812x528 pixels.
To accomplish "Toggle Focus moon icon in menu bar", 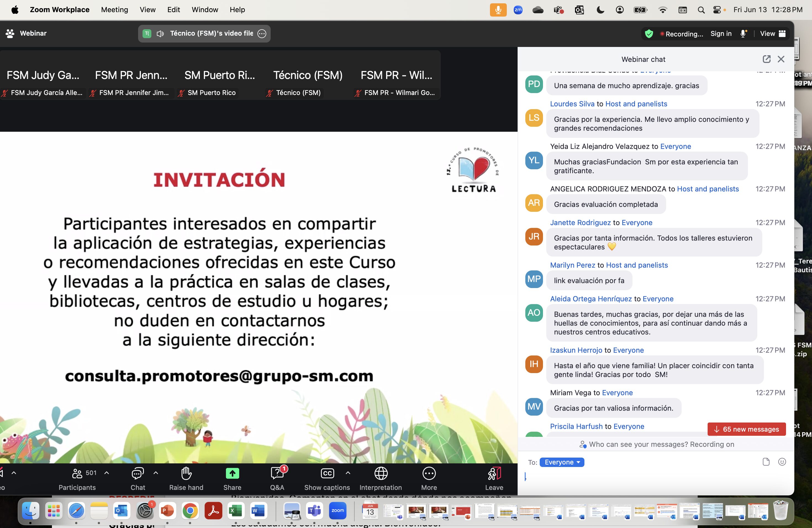I will click(600, 10).
